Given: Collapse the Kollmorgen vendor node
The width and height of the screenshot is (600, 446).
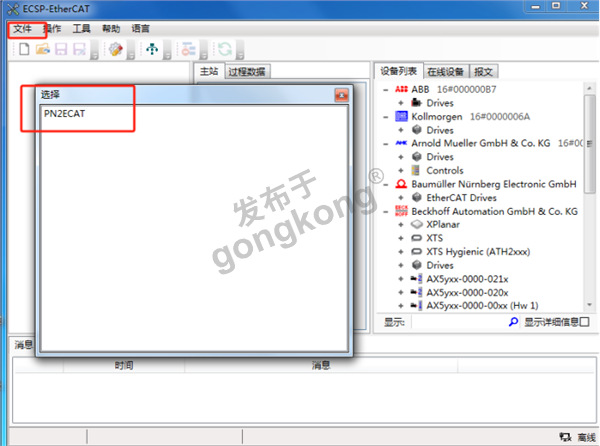Looking at the screenshot, I should tap(386, 117).
